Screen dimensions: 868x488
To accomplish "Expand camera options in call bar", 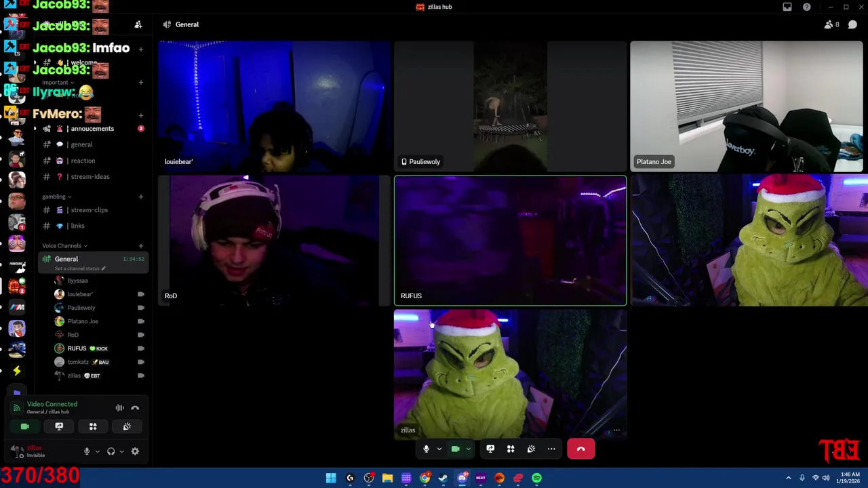I will pos(468,449).
